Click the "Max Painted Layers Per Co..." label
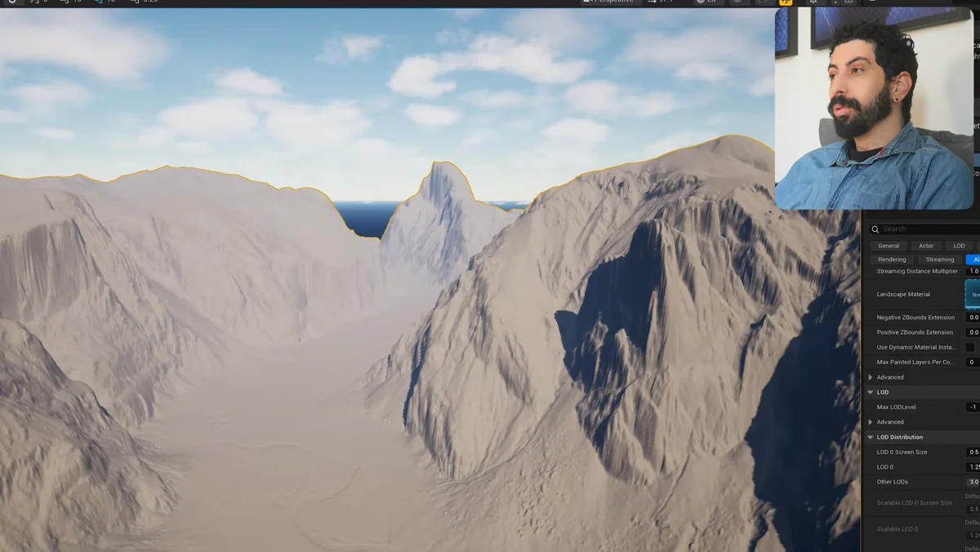The width and height of the screenshot is (980, 552). point(915,362)
